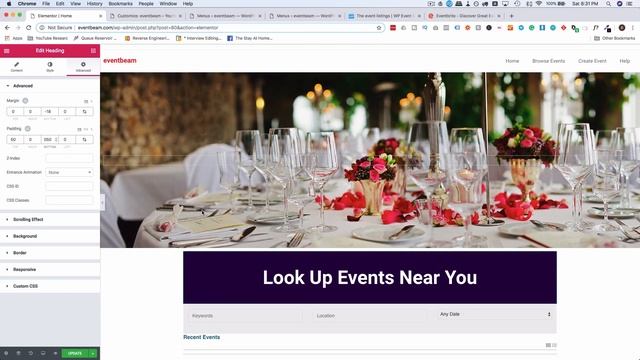Click the Chrome profile avatar
This screenshot has width=640, height=360.
[622, 28]
